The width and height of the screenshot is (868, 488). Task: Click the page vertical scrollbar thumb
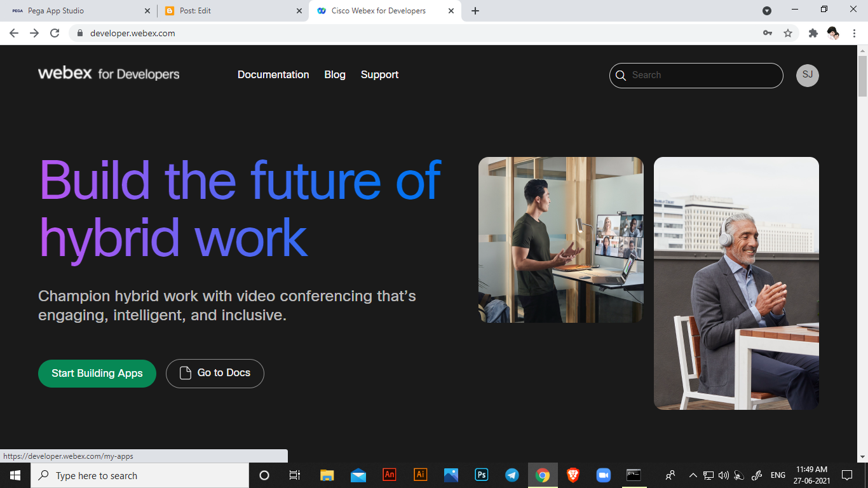[x=862, y=76]
